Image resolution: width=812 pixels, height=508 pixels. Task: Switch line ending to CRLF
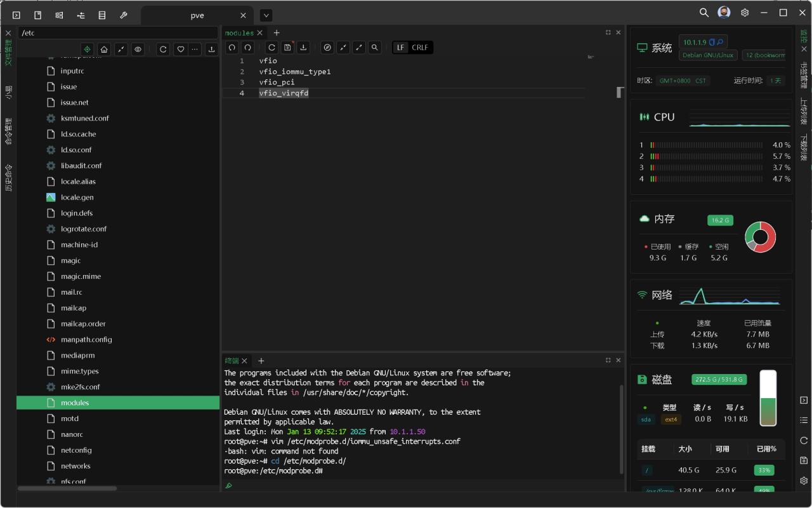point(419,48)
